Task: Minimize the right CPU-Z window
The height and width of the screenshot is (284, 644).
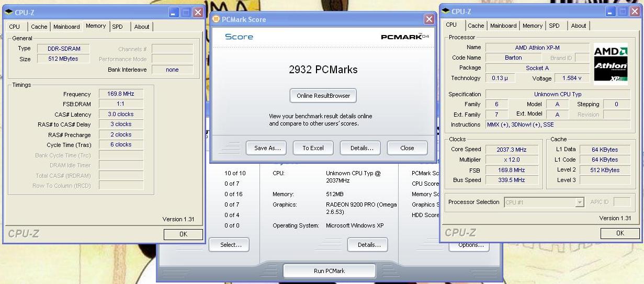Action: 611,11
